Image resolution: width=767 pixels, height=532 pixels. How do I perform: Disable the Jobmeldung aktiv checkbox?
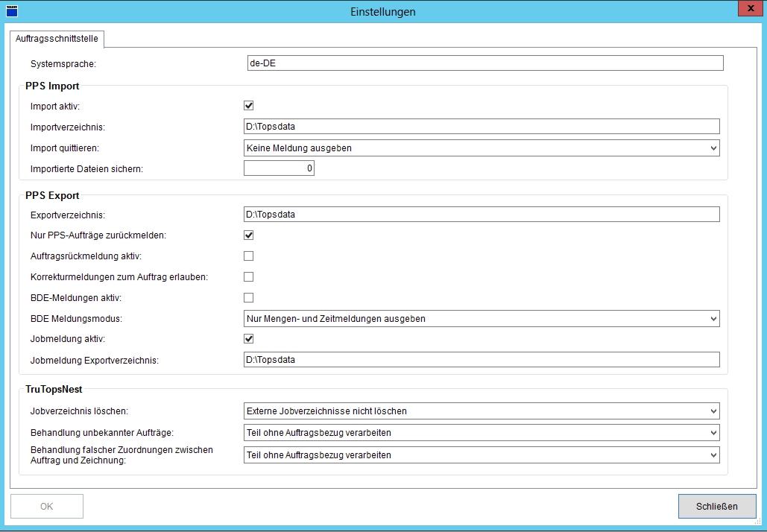click(249, 339)
